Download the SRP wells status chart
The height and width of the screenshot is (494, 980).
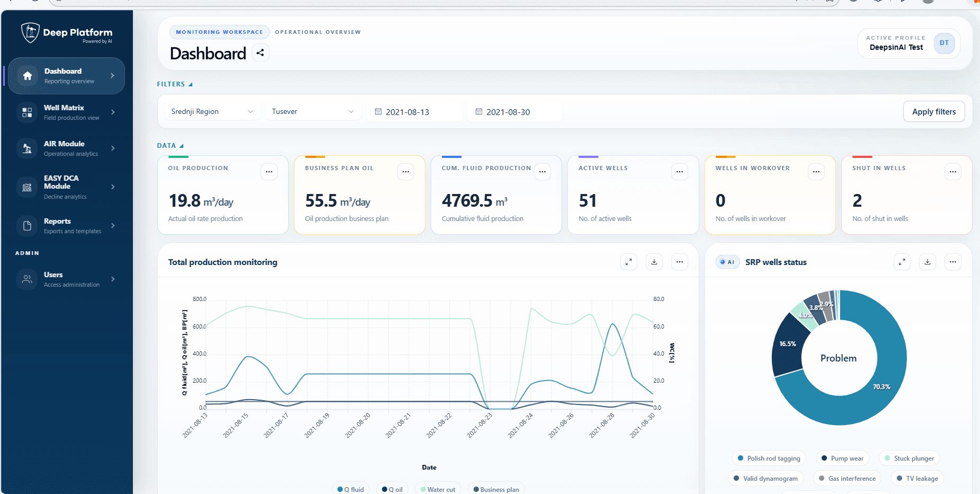click(x=928, y=262)
